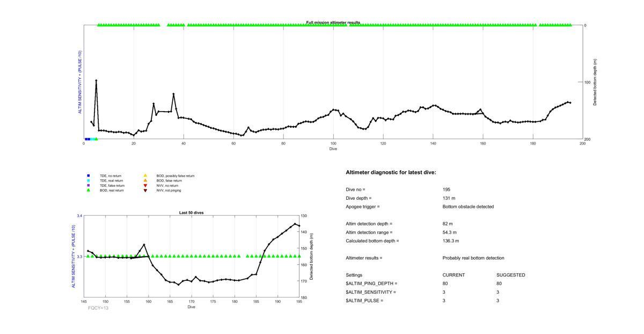Click the dark red NVV not pinging legend marker
The image size is (644, 334).
point(145,190)
